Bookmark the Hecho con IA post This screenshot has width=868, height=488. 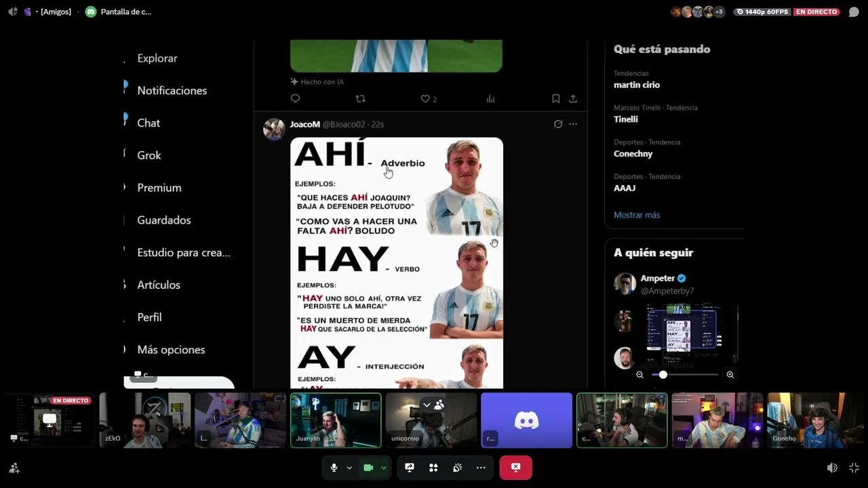555,99
